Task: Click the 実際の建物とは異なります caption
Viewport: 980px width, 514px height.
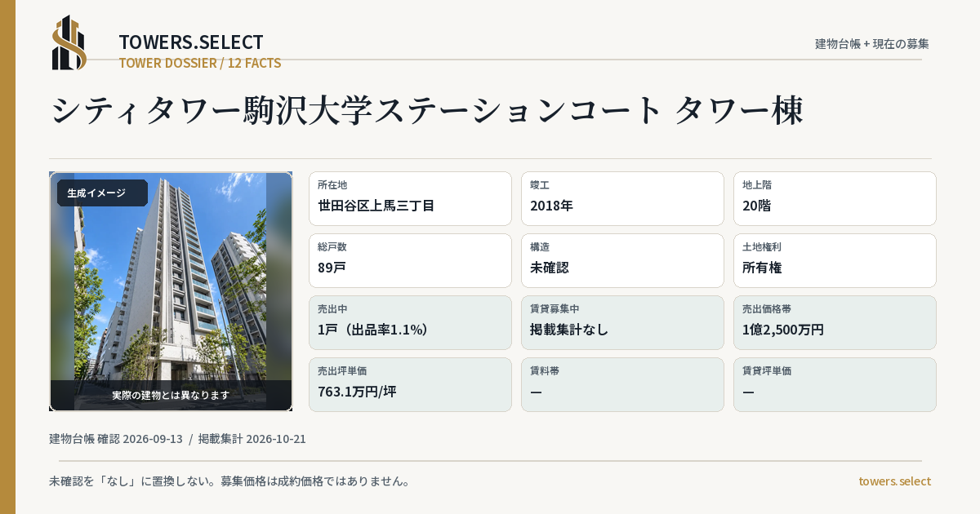Action: [x=171, y=395]
